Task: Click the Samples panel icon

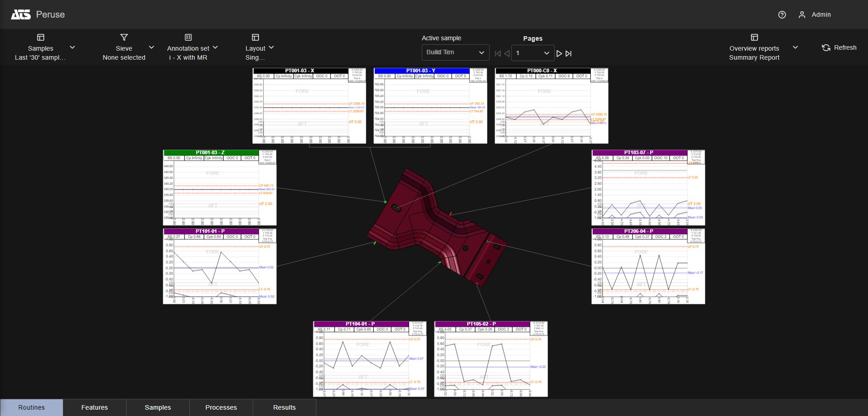Action: 41,38
